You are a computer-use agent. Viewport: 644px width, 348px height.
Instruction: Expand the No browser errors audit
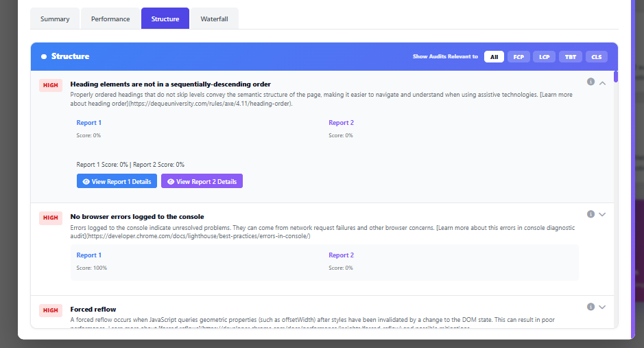point(603,214)
